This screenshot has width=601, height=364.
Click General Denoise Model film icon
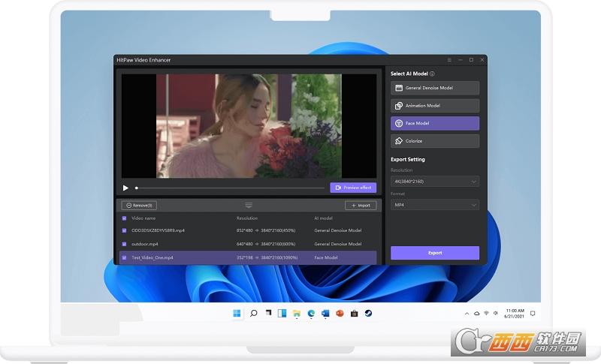(x=399, y=88)
